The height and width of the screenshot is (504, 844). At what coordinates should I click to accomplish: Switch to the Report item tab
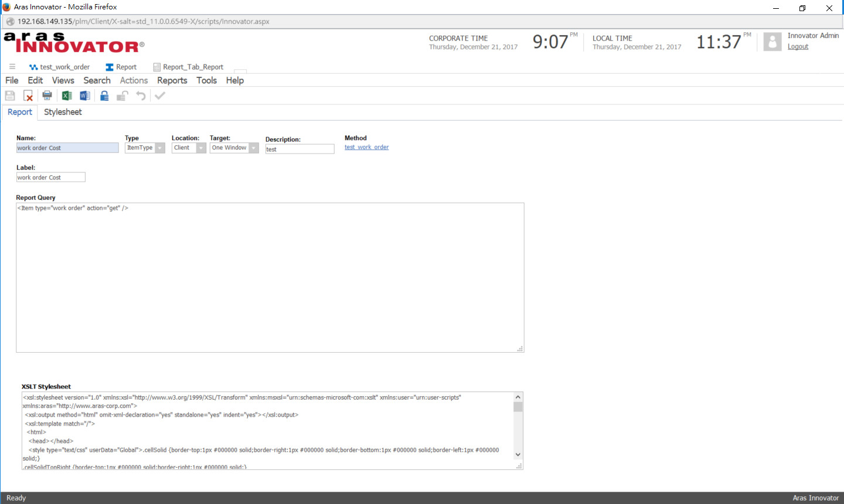[121, 67]
